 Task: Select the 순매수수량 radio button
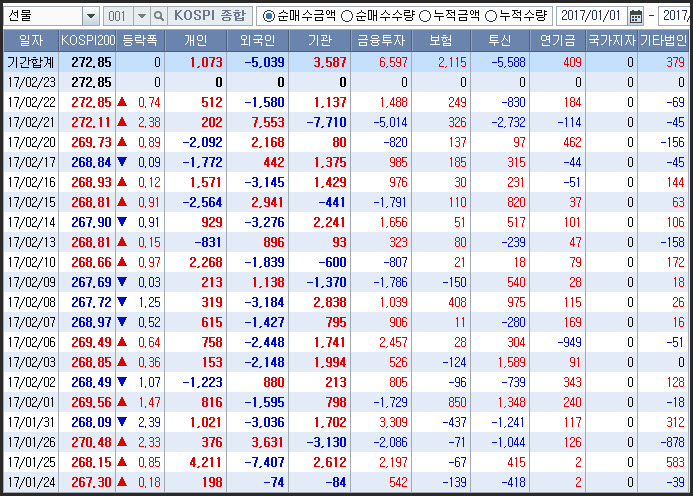[x=347, y=16]
